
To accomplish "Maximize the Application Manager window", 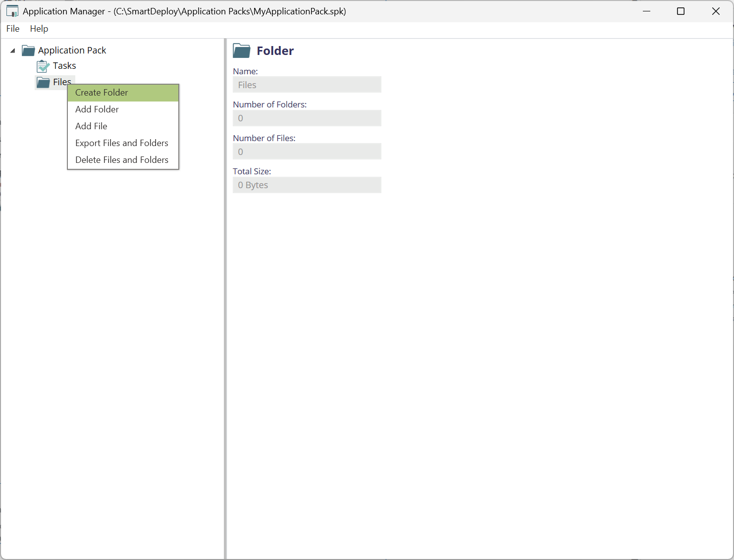I will tap(681, 11).
